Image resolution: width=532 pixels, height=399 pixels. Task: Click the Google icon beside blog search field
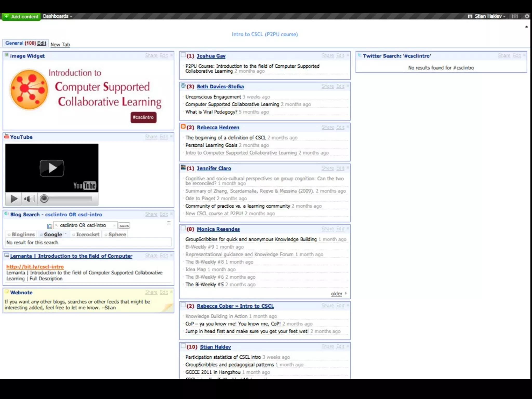click(50, 226)
